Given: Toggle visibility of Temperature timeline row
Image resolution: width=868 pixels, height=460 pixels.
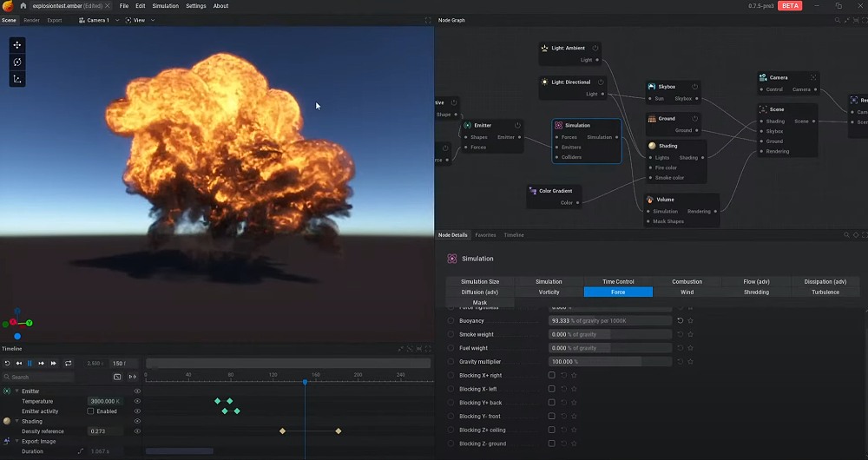Looking at the screenshot, I should 137,401.
